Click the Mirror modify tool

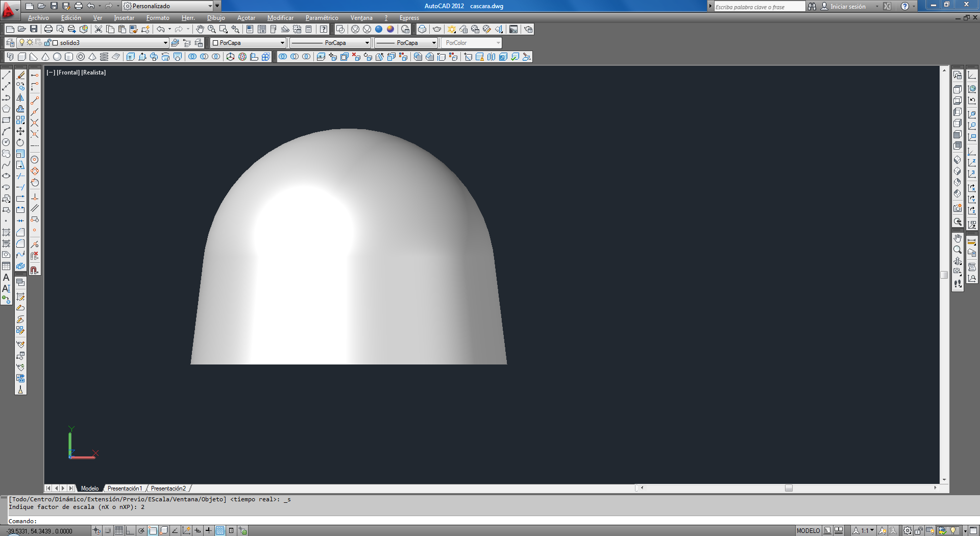(x=20, y=98)
